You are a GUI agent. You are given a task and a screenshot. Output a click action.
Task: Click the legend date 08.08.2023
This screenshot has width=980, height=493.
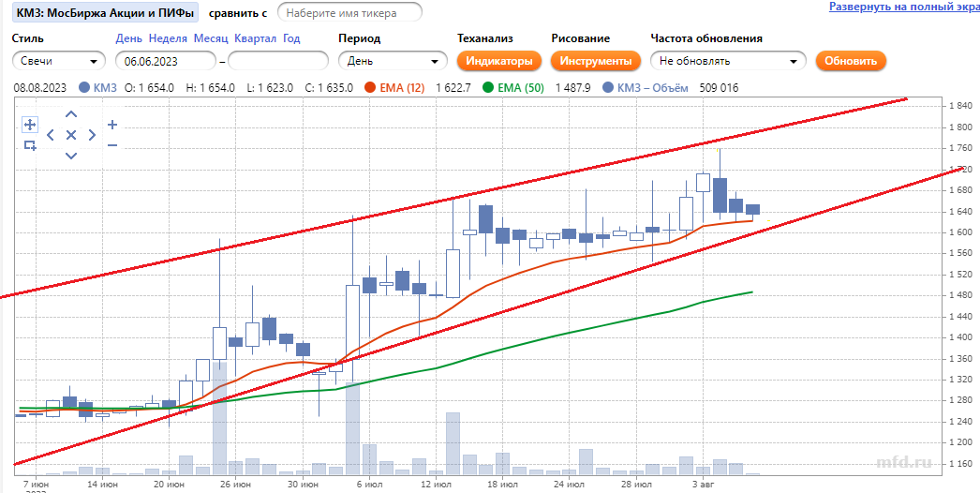[x=39, y=88]
